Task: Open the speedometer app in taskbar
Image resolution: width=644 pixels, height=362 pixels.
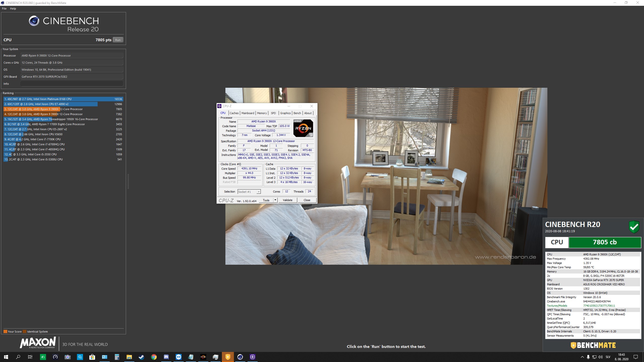Action: point(55,357)
